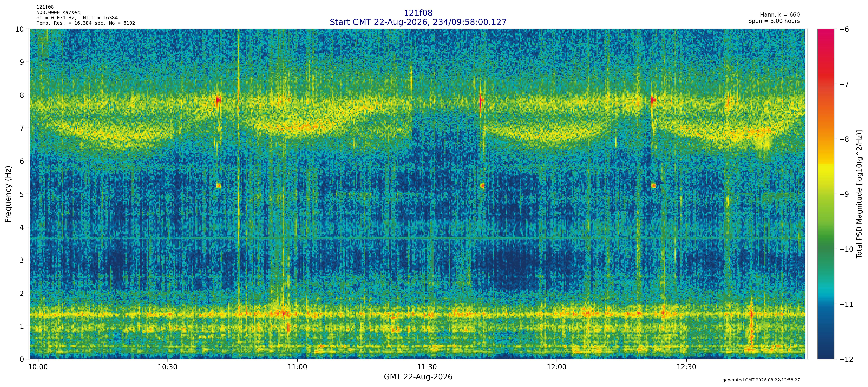Click the colorbar tick label "−11"
This screenshot has height=387, width=868.
pyautogui.click(x=846, y=304)
